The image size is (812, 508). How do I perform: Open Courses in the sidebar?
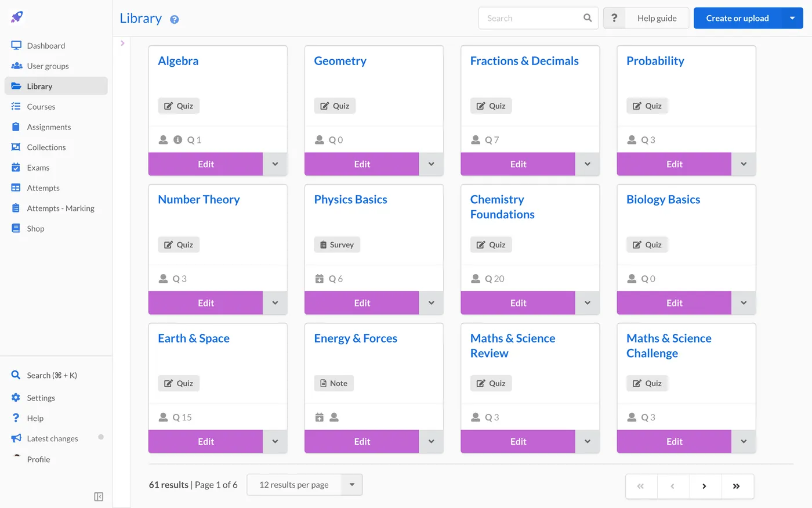[41, 107]
